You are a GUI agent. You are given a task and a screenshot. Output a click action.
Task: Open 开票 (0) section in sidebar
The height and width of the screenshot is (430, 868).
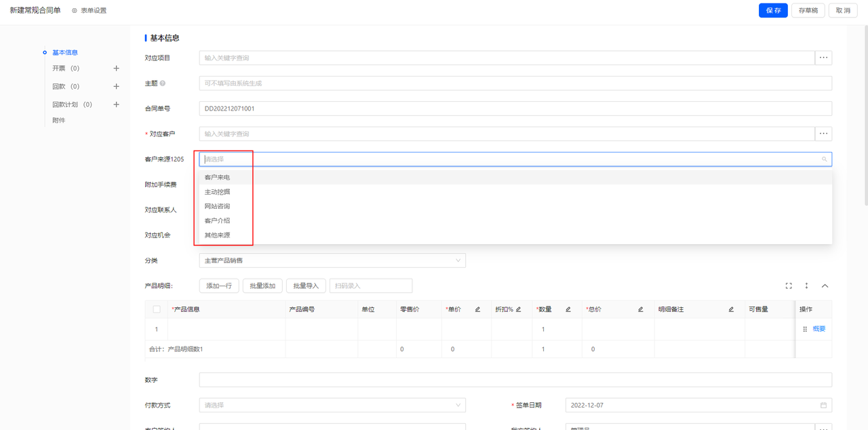pos(66,69)
